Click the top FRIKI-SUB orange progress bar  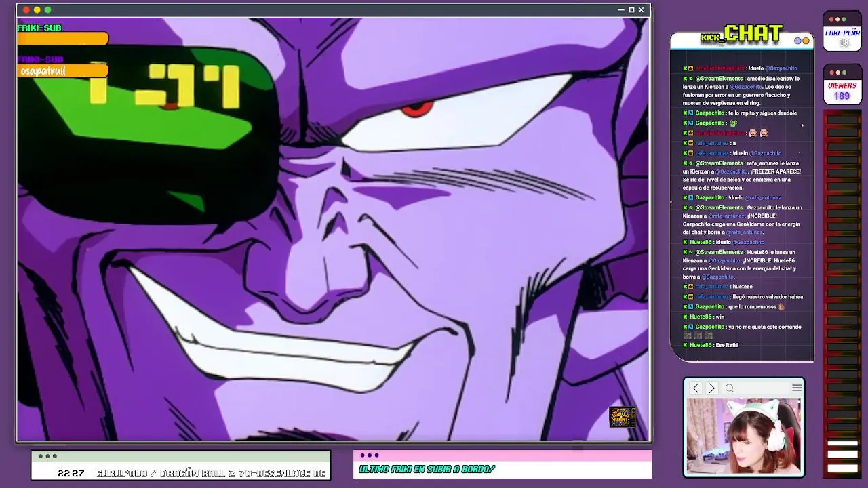[62, 39]
